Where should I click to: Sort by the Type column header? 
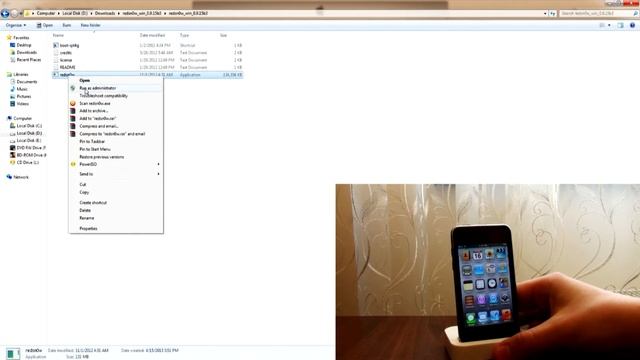click(x=184, y=36)
